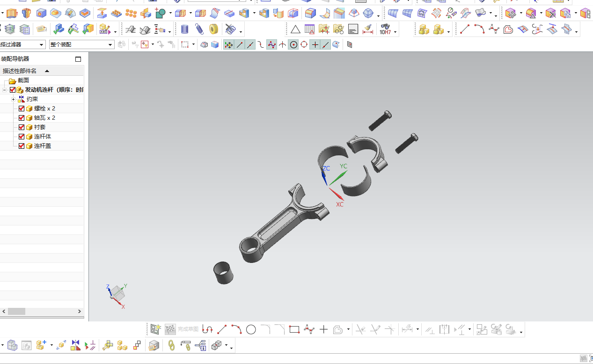
Task: Click the green checkmark blue block icon
Action: (59, 29)
